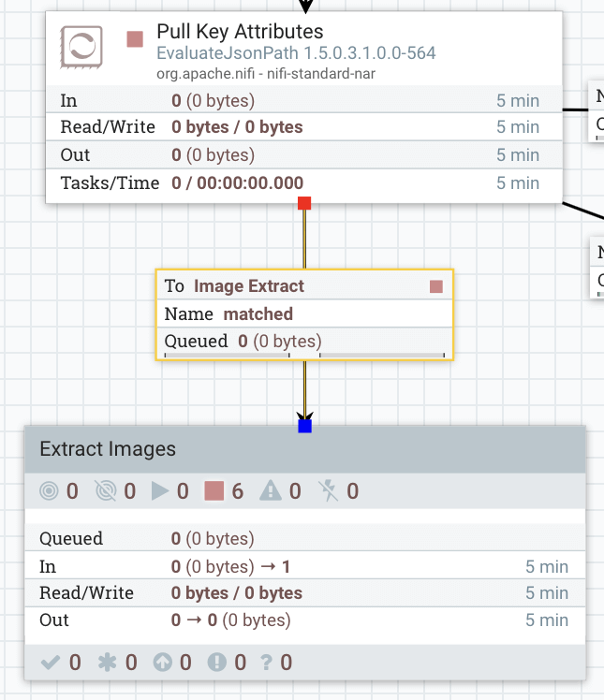Click the Extract Images Out 0 → 0 row
The height and width of the screenshot is (700, 604).
coord(305,620)
